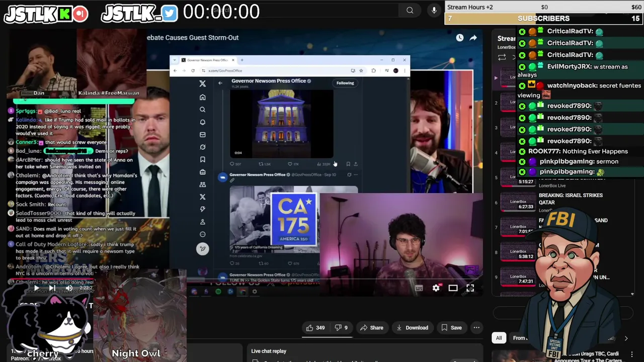This screenshot has height=362, width=644.
Task: Click "Live chat replay" heading
Action: point(269,351)
